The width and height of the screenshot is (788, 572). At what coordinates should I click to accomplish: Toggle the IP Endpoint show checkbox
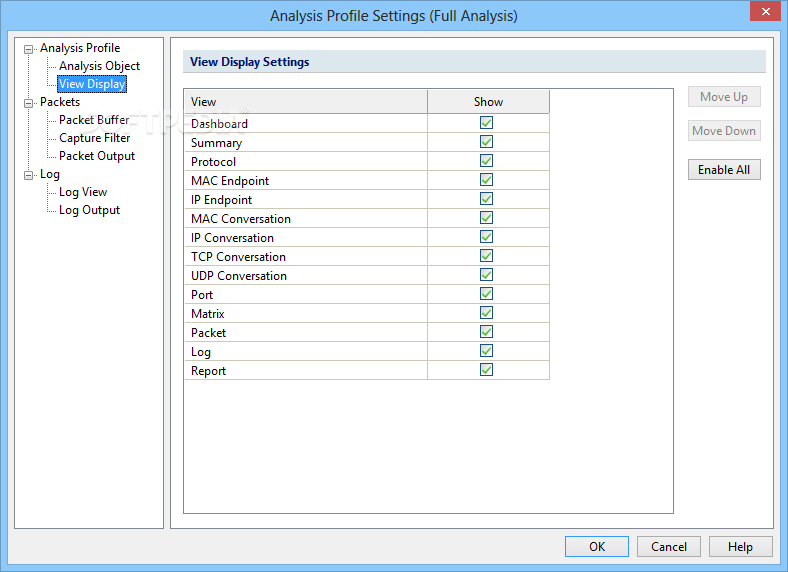point(486,199)
